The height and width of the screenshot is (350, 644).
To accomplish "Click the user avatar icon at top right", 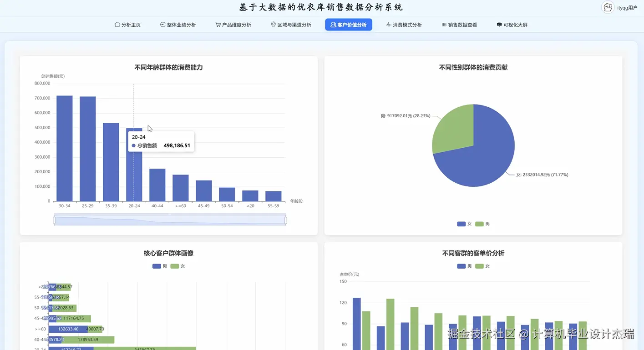I will coord(607,7).
